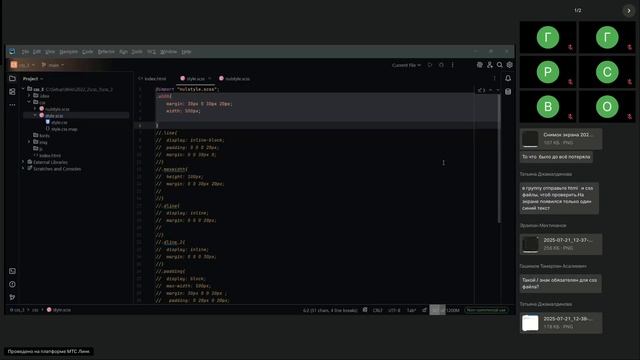
Task: Open the Tools menu
Action: [x=137, y=52]
